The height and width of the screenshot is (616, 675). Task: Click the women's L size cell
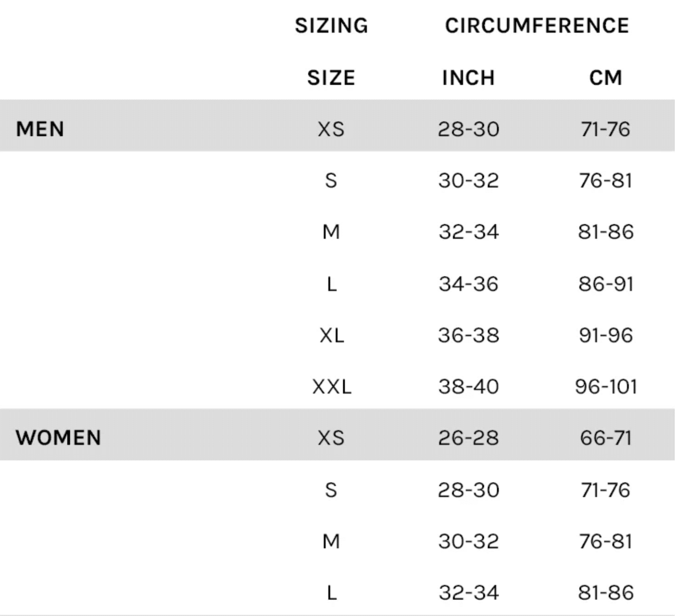(332, 593)
